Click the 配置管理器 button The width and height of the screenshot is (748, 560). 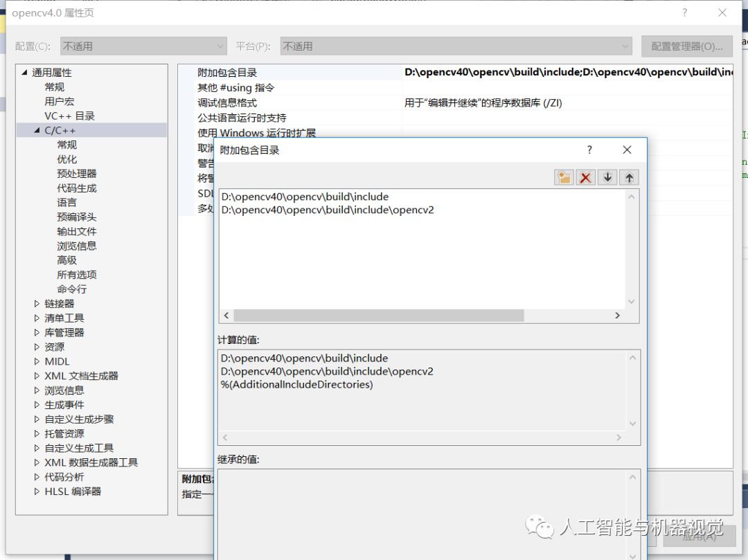[686, 46]
